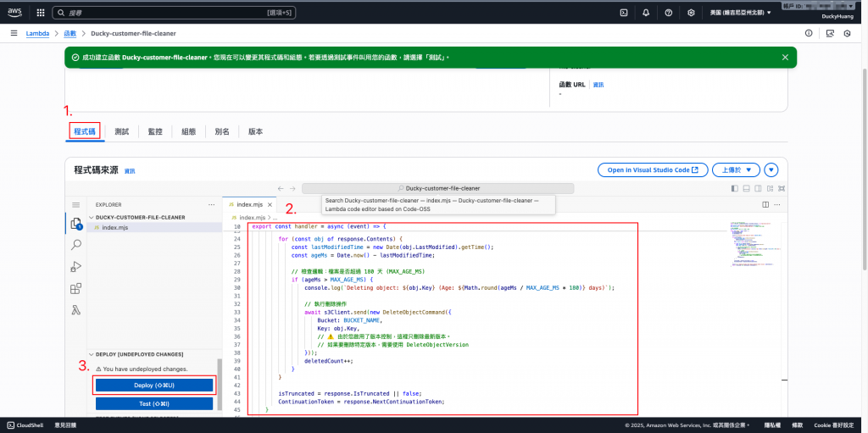This screenshot has height=433, width=868.
Task: Click the index.mjs breadcrumb above the code
Action: pyautogui.click(x=253, y=218)
